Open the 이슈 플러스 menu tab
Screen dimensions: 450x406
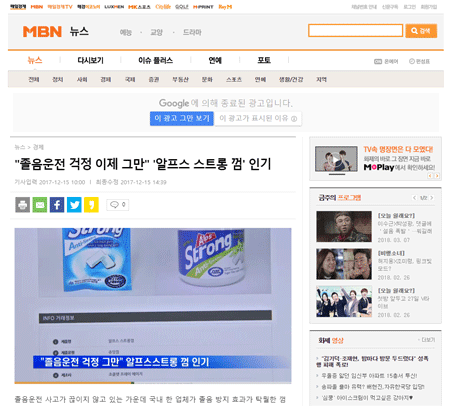point(155,60)
